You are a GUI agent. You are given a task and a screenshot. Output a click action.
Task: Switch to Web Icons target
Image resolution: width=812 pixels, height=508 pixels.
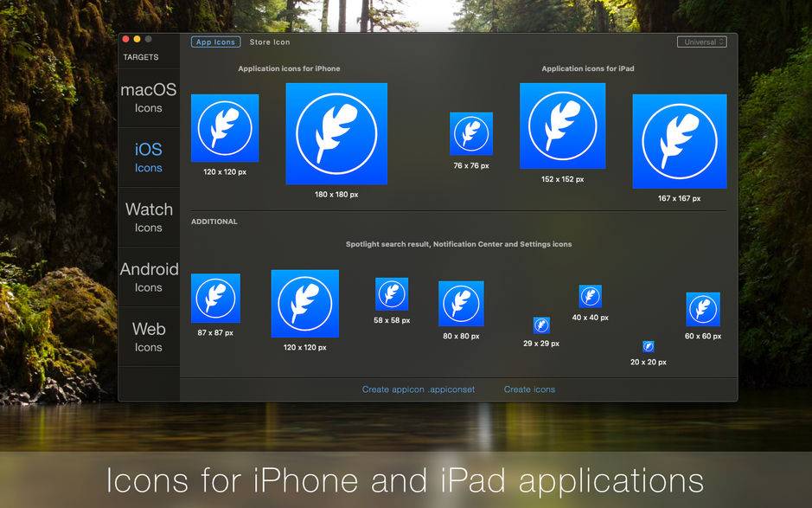coord(149,337)
